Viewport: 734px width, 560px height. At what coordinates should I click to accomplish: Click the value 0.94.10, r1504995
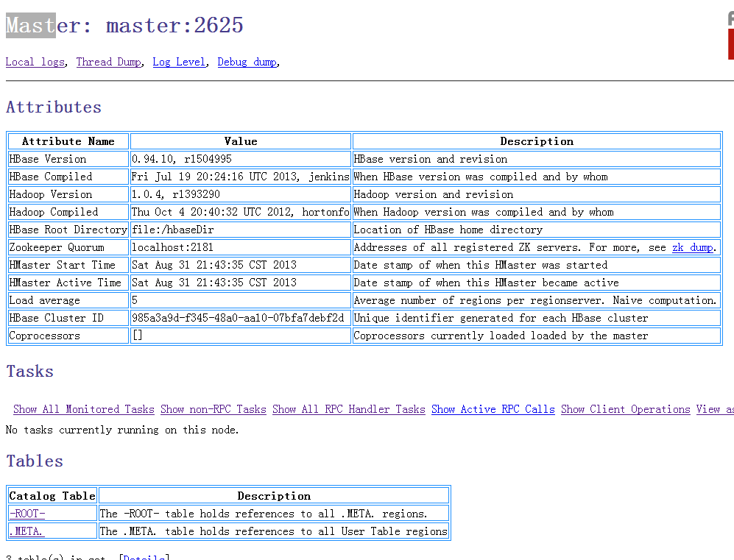(182, 159)
